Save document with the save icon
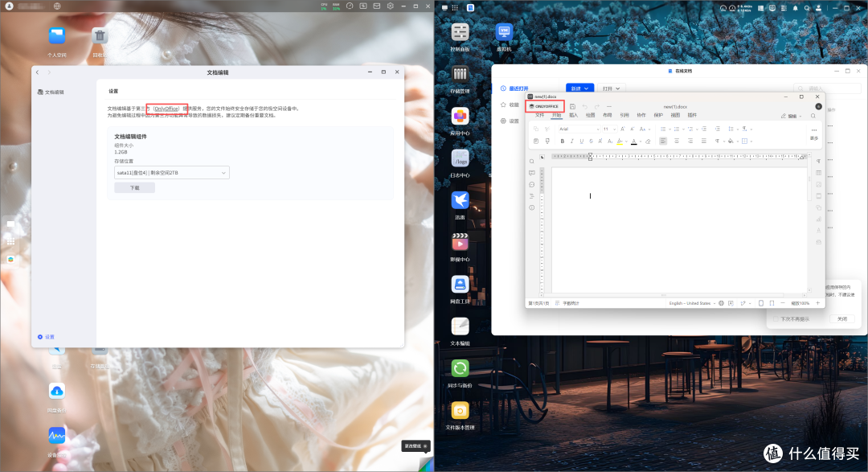The height and width of the screenshot is (472, 868). [x=572, y=106]
